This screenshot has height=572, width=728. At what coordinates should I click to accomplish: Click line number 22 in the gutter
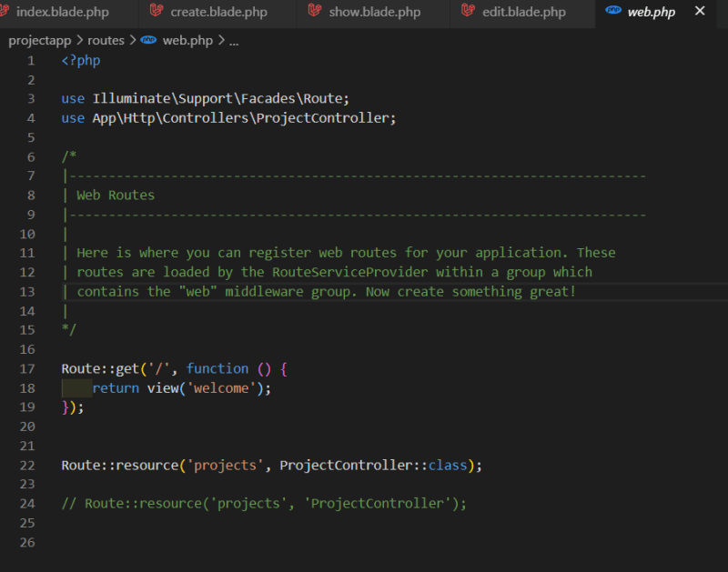(27, 466)
